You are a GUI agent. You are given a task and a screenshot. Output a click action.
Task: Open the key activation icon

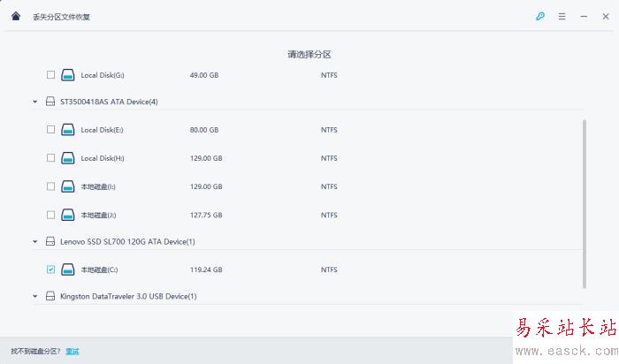[x=540, y=16]
